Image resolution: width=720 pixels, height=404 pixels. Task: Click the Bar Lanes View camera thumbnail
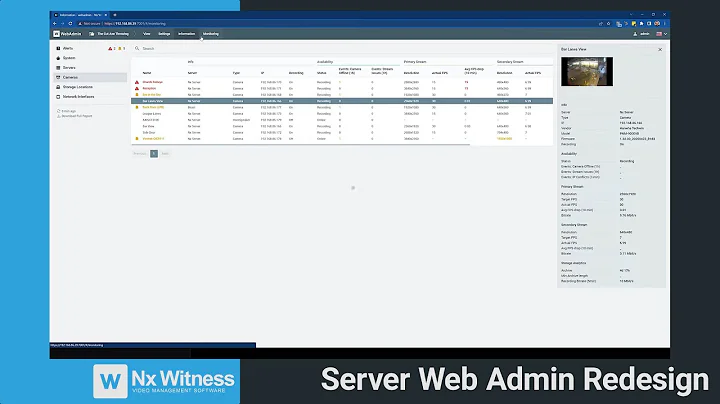point(587,72)
